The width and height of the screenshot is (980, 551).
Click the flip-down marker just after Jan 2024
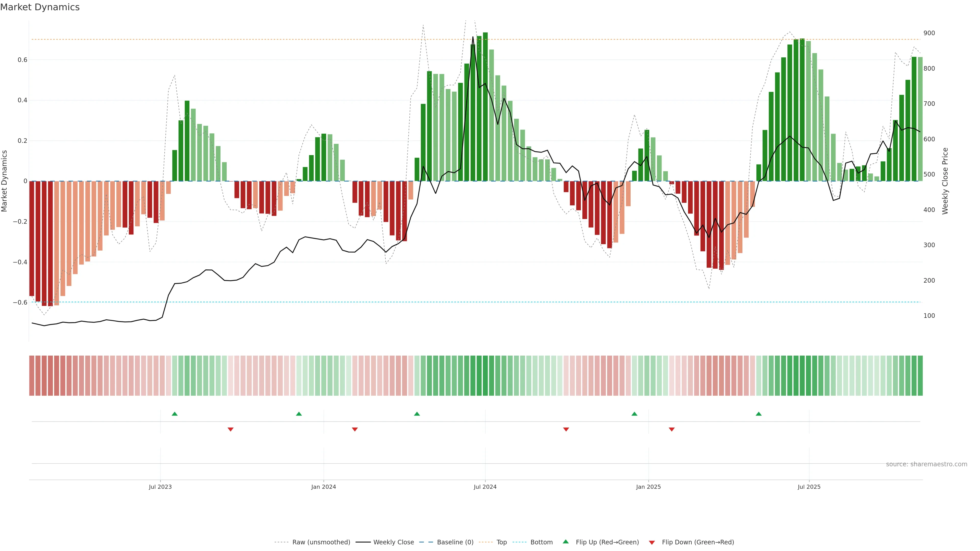pyautogui.click(x=355, y=429)
